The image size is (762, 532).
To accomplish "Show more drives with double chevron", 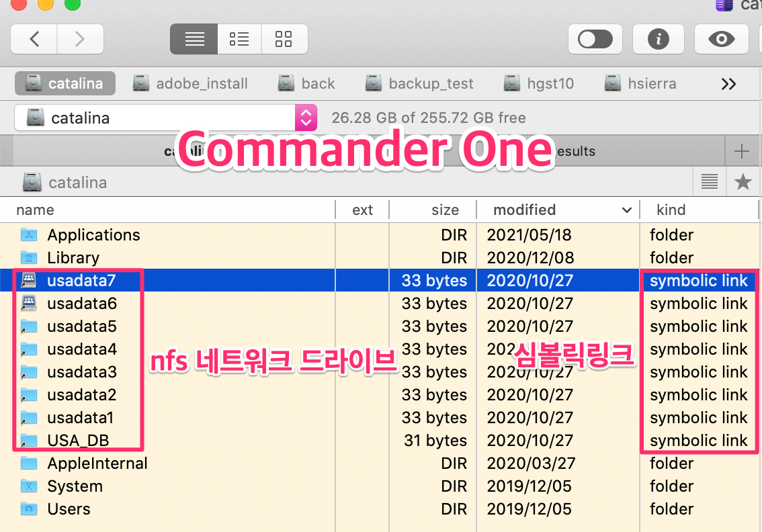I will [728, 84].
